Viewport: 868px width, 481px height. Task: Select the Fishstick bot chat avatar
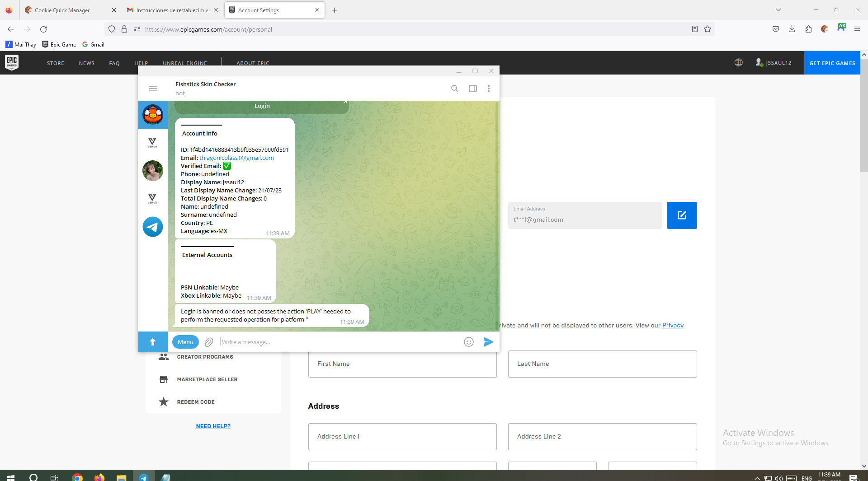153,115
